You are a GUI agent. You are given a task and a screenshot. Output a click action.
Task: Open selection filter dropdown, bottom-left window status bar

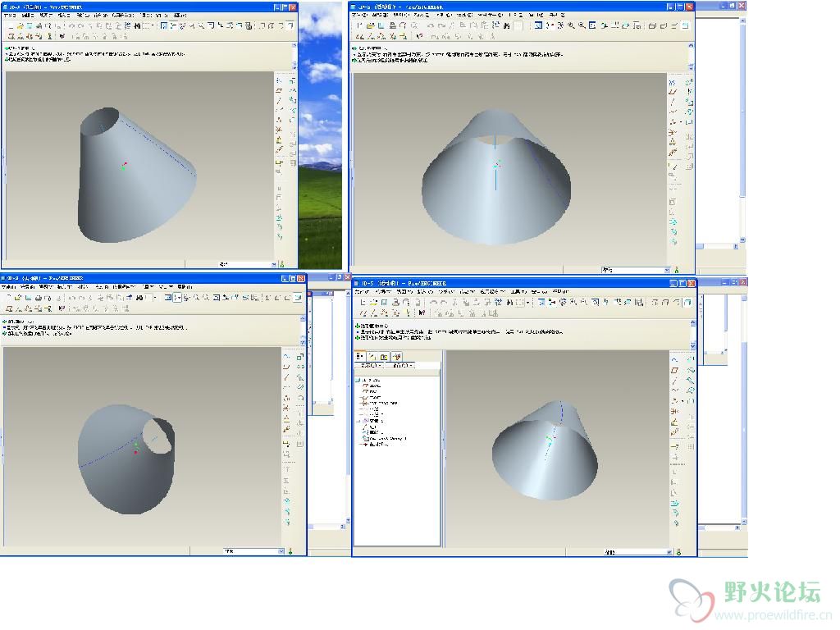pyautogui.click(x=281, y=550)
